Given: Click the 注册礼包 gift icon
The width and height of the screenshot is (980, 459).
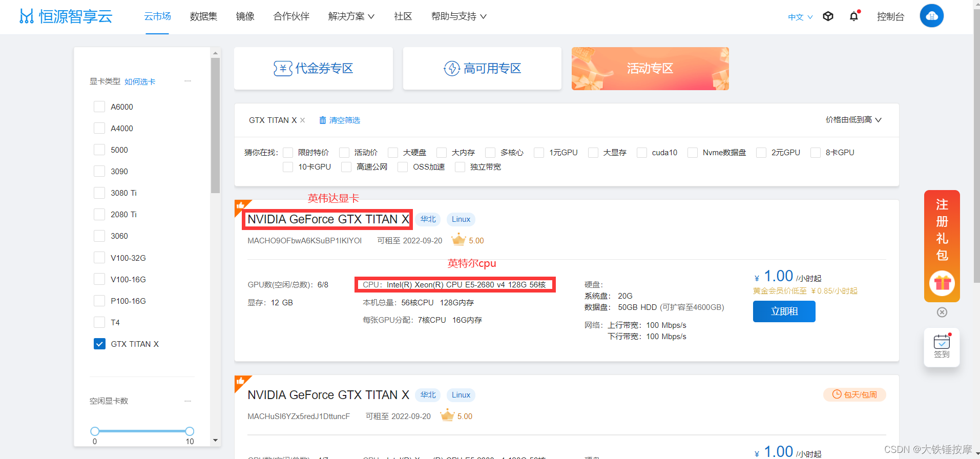Looking at the screenshot, I should coord(942,283).
